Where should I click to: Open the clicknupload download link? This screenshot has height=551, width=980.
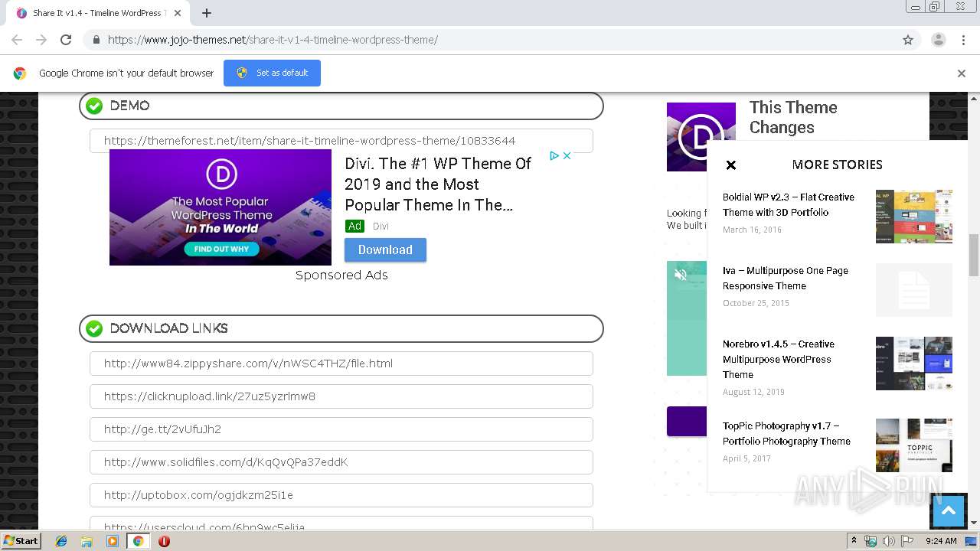point(341,396)
